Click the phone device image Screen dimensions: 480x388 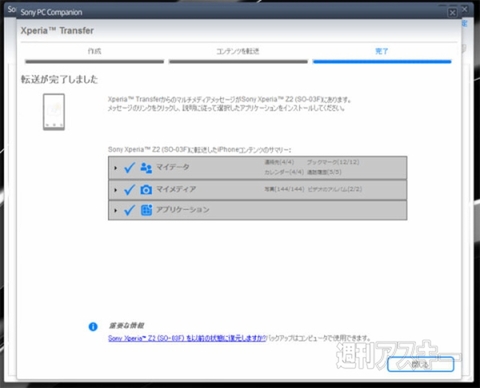click(x=54, y=112)
